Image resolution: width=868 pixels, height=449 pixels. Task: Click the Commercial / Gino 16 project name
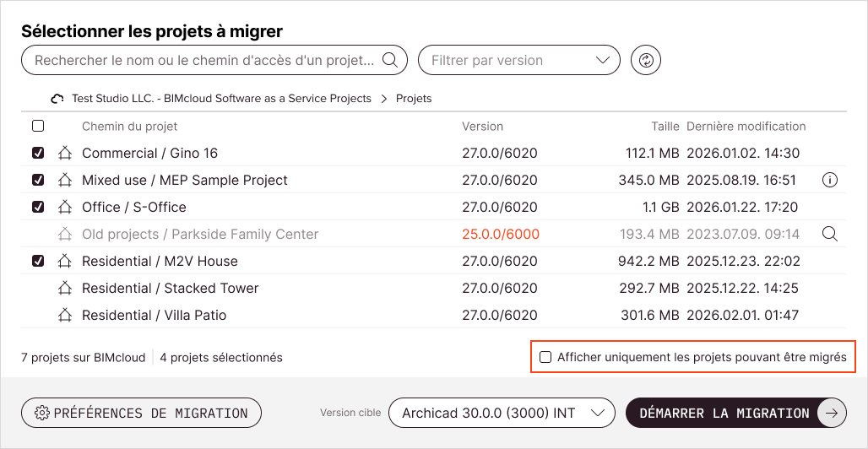149,153
